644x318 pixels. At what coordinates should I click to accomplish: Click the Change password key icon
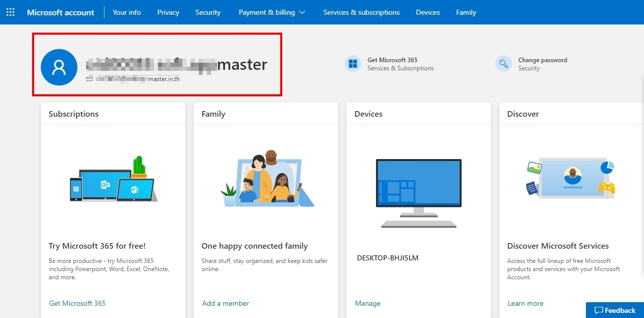[503, 64]
